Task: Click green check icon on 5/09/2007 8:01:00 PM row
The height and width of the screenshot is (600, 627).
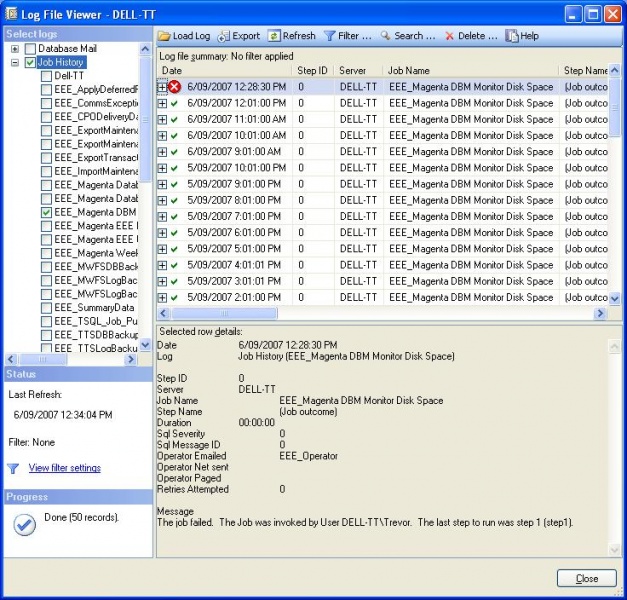Action: 174,200
